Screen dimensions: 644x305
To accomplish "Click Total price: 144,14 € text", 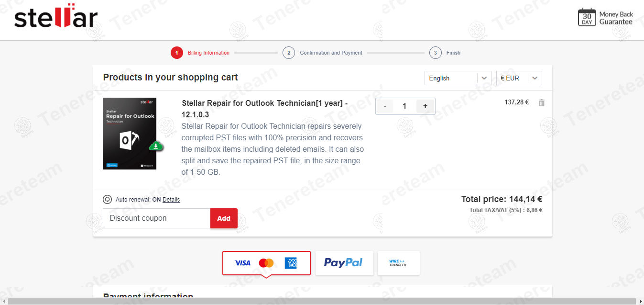I will tap(502, 199).
